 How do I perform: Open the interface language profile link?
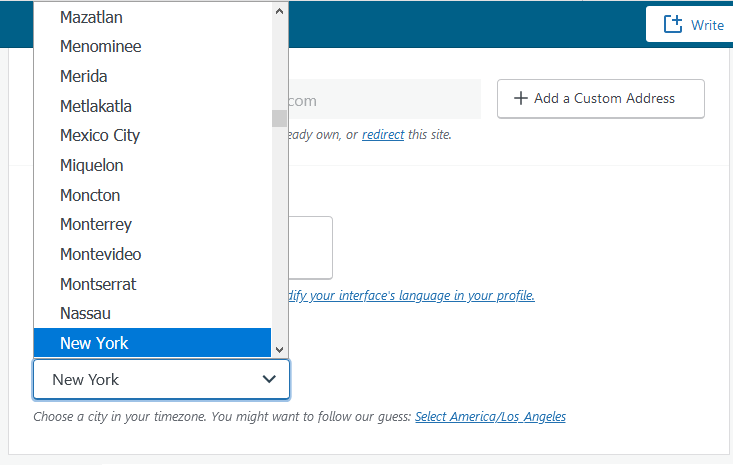click(410, 296)
